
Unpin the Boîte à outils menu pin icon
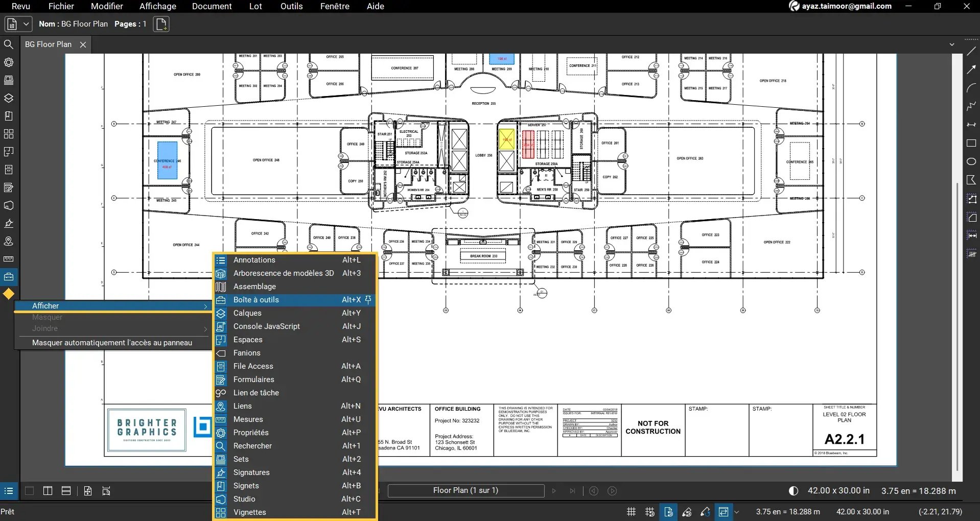[x=368, y=300]
